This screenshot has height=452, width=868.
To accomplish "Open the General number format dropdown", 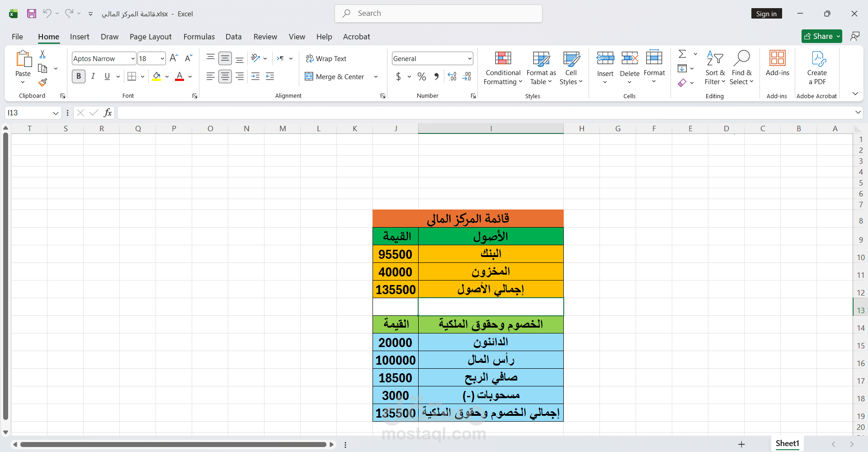I will tap(470, 58).
